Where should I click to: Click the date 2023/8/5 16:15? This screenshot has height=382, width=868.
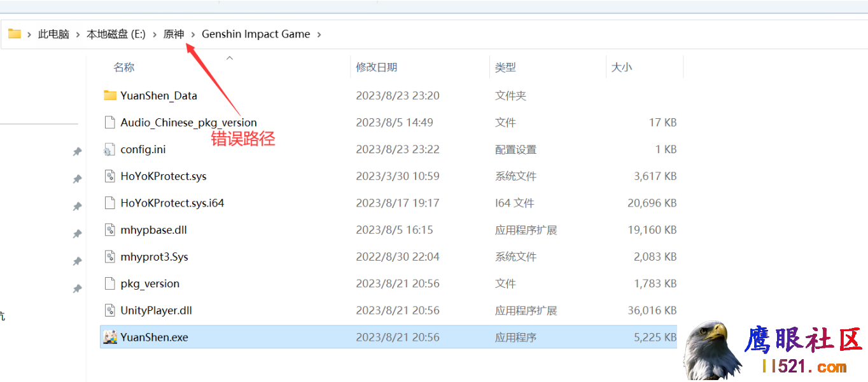tap(395, 230)
